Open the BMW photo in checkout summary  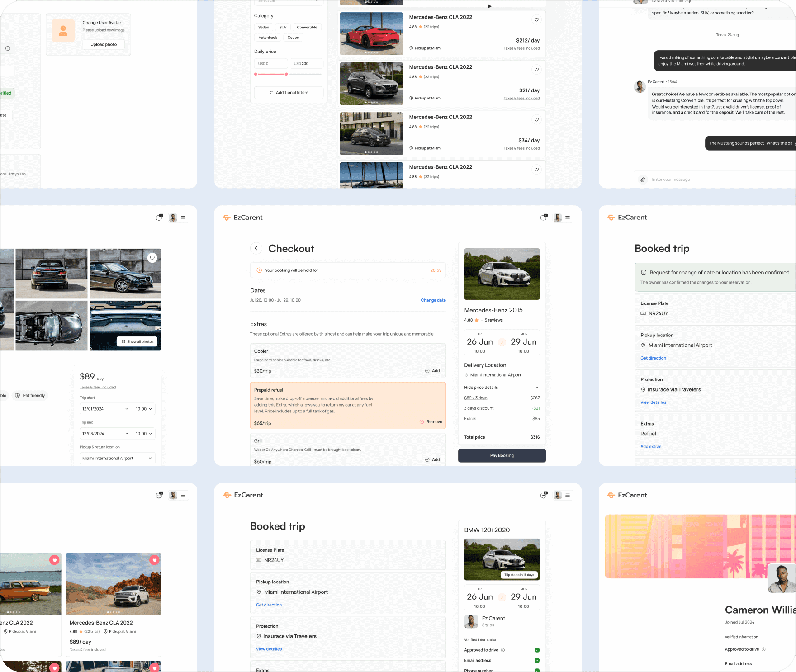coord(502,274)
